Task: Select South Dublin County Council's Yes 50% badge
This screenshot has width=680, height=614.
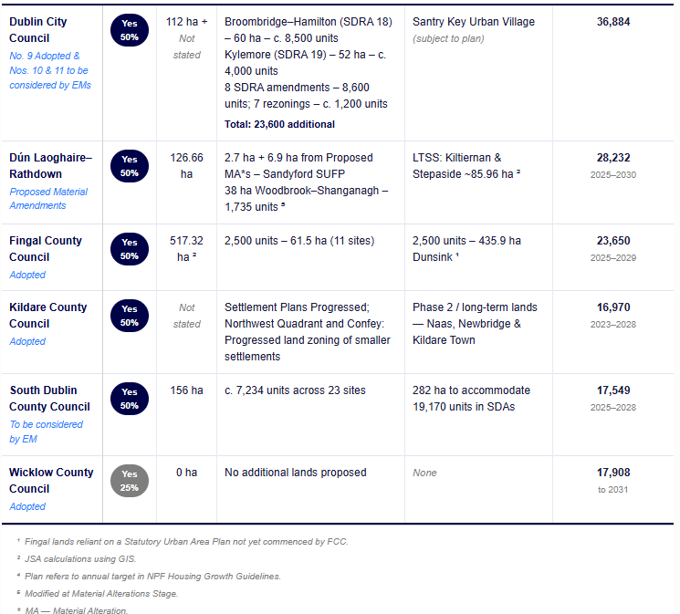Action: tap(129, 399)
